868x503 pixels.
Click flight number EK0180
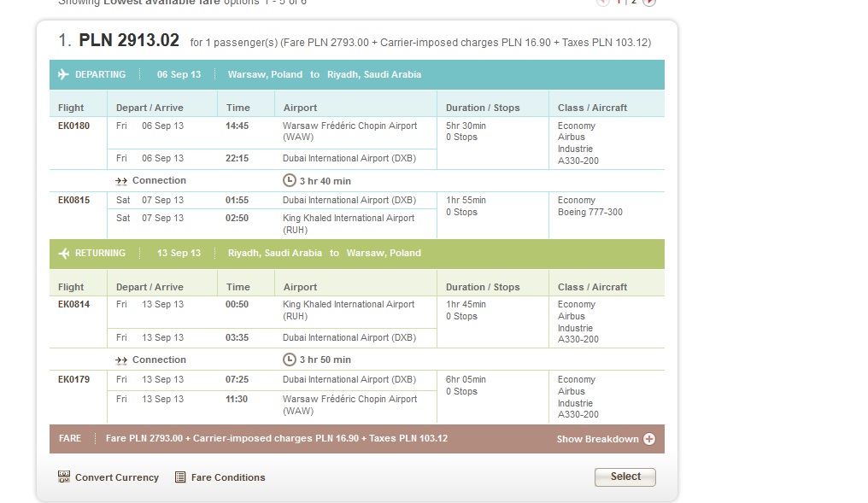[73, 126]
